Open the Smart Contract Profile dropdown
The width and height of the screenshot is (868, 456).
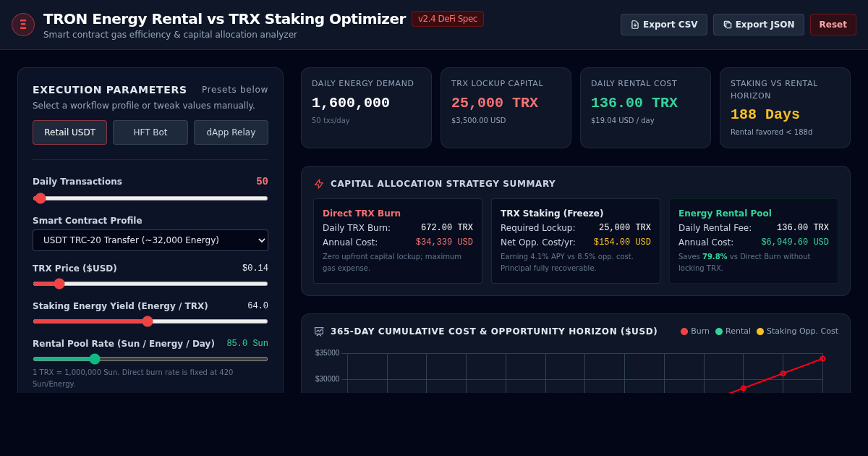coord(150,240)
